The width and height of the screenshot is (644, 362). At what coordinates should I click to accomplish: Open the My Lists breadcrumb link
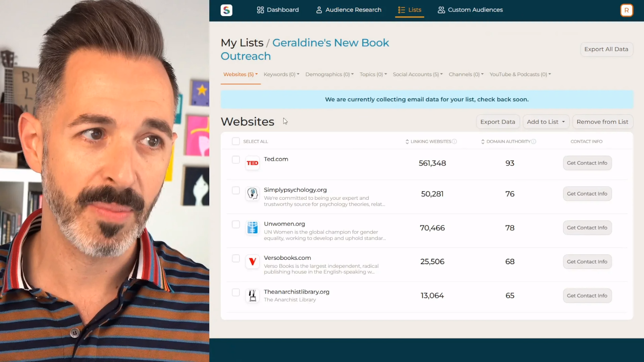pyautogui.click(x=242, y=43)
